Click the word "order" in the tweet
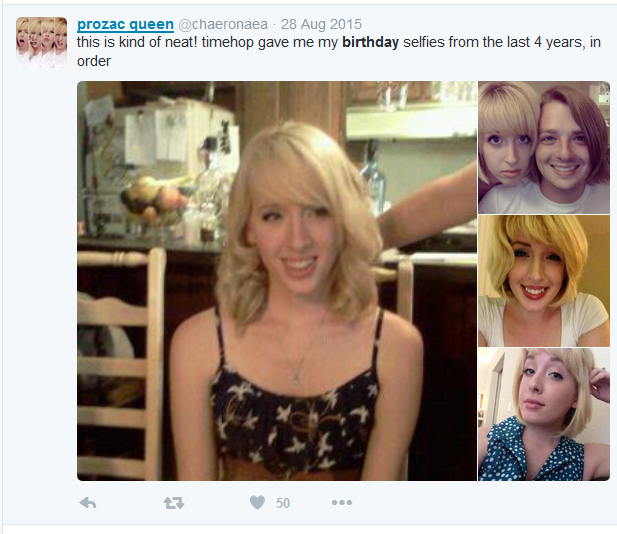The height and width of the screenshot is (534, 617). click(94, 61)
